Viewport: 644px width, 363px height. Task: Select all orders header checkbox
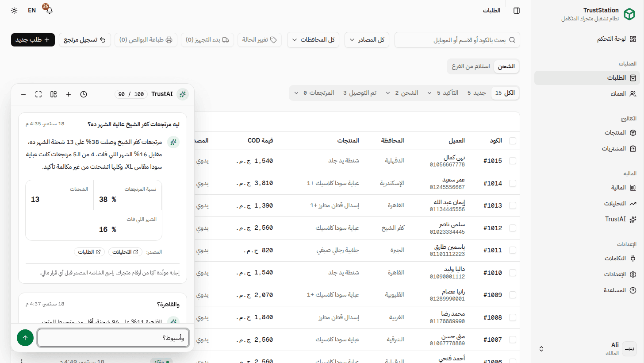click(513, 141)
